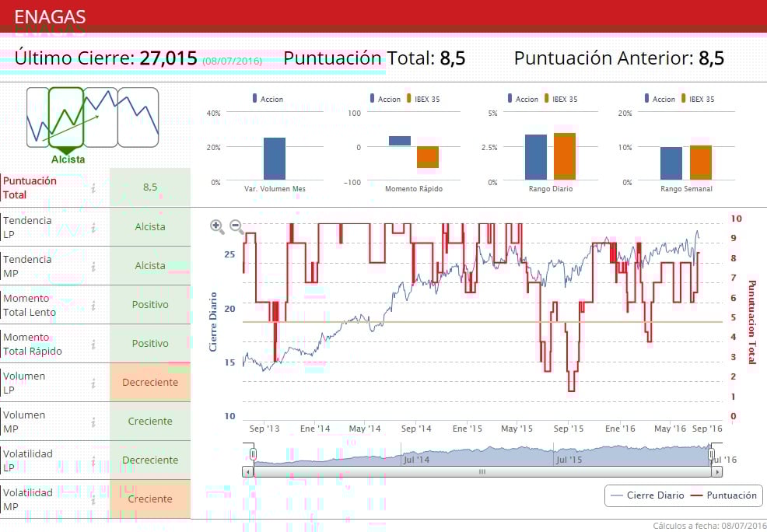This screenshot has width=767, height=532.
Task: Zoom in on chart with plus magnifier
Action: pyautogui.click(x=217, y=226)
